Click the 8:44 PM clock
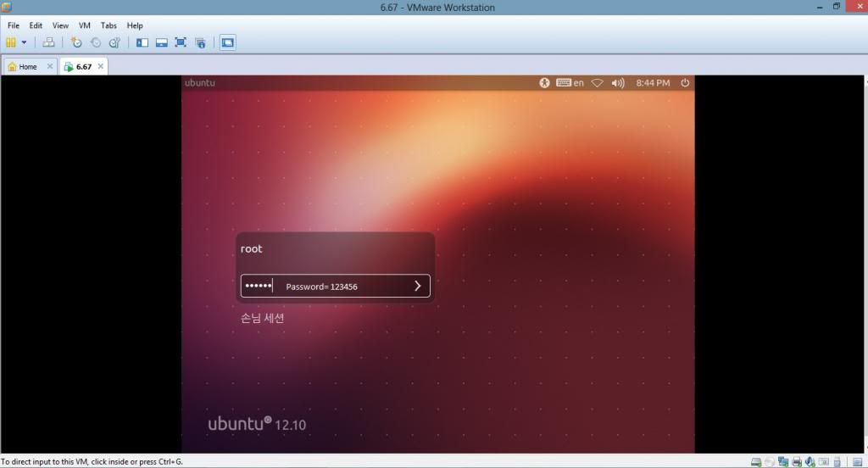This screenshot has width=868, height=468. coord(653,82)
